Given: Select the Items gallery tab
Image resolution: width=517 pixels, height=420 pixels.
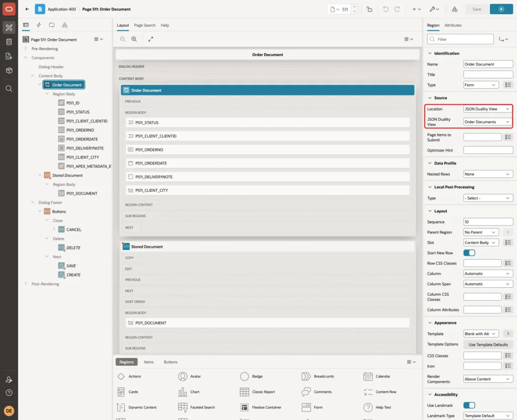Looking at the screenshot, I should pos(149,362).
